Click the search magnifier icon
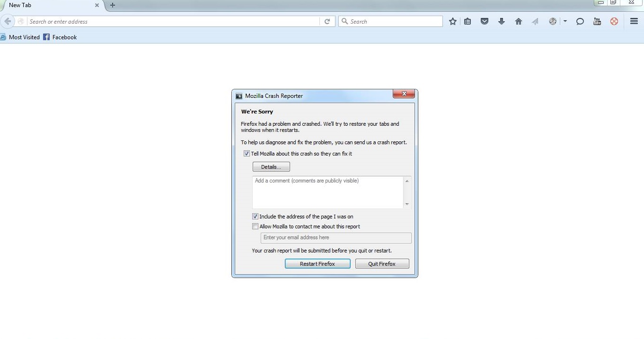 click(344, 21)
